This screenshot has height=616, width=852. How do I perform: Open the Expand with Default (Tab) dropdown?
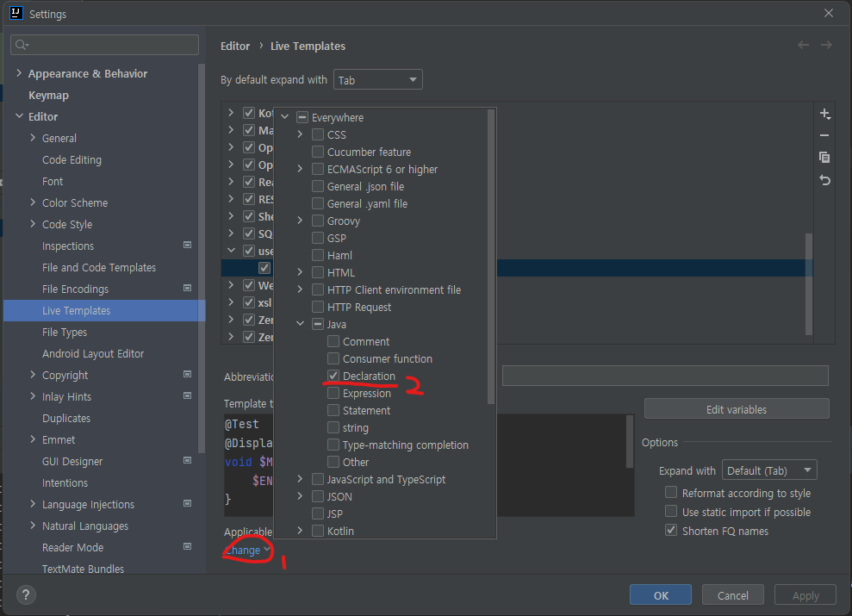click(x=768, y=470)
